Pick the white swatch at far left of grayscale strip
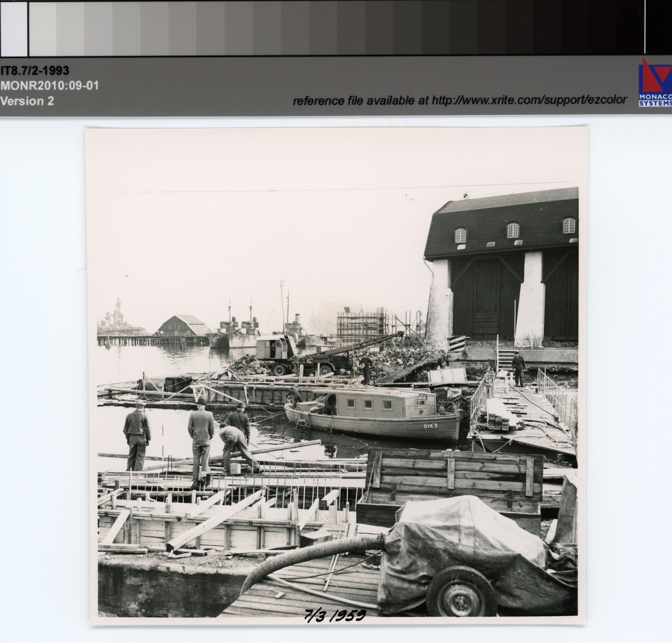The width and height of the screenshot is (672, 643). pyautogui.click(x=13, y=28)
